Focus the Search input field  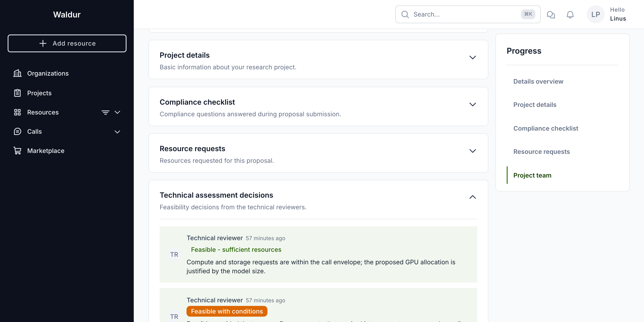(468, 15)
